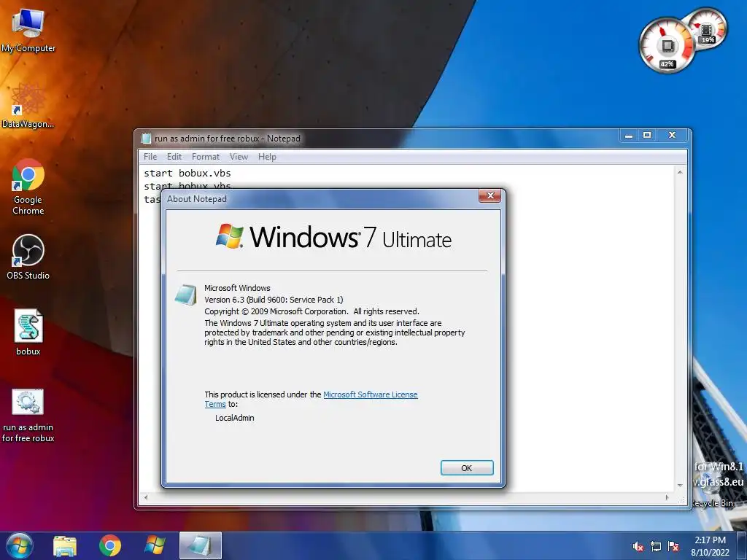Open the Format menu in Notepad
This screenshot has width=747, height=560.
[205, 157]
